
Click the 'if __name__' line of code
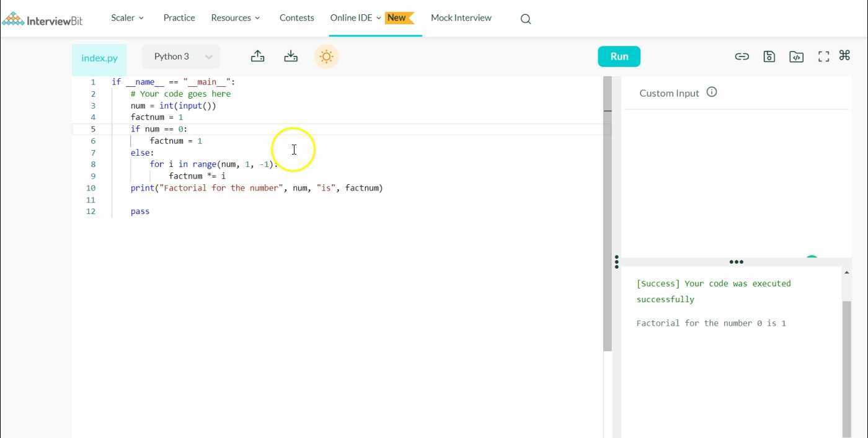coord(173,82)
